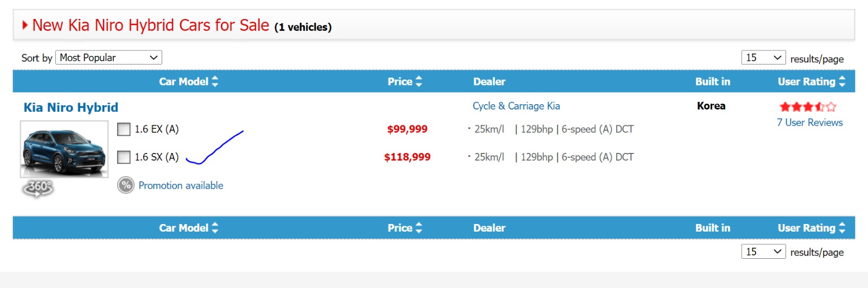
Task: Tick the 1.6 SX (A) checkbox
Action: coord(124,157)
